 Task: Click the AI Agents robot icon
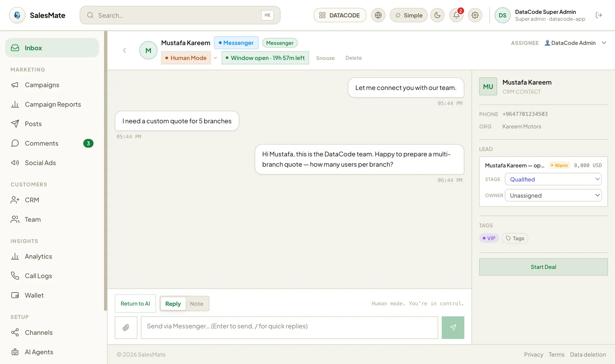15,352
